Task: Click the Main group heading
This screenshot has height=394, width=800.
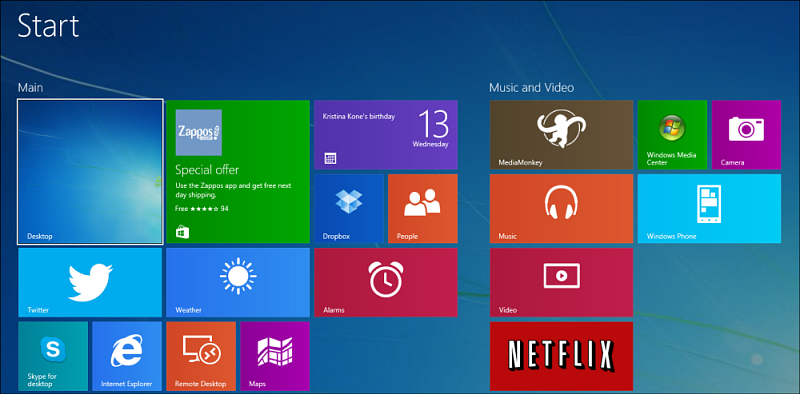Action: pyautogui.click(x=30, y=88)
